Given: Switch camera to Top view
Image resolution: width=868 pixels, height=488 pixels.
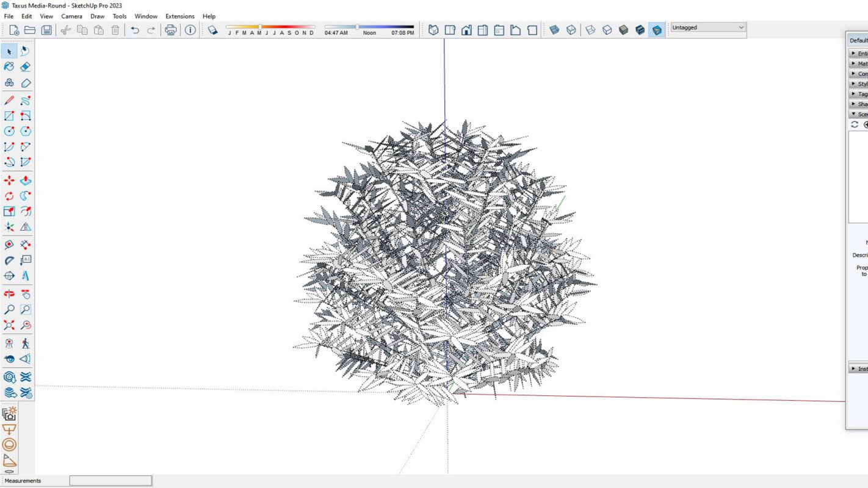Looking at the screenshot, I should pyautogui.click(x=450, y=29).
